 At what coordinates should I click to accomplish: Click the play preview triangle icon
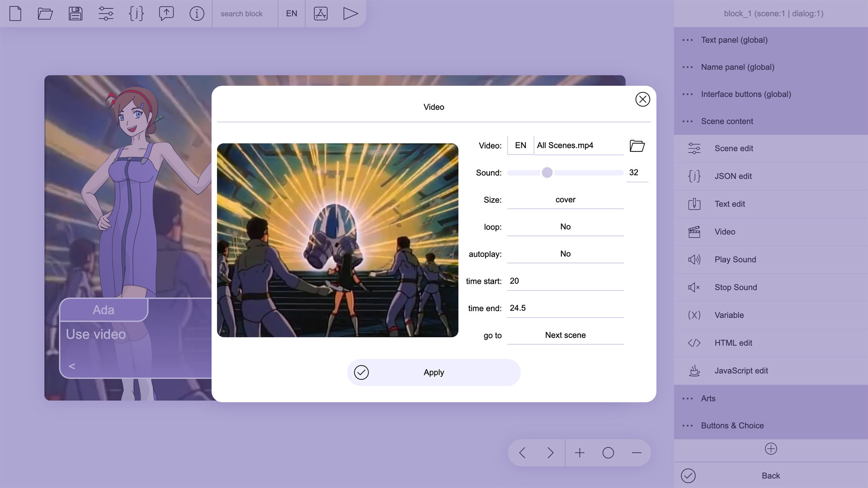tap(350, 14)
